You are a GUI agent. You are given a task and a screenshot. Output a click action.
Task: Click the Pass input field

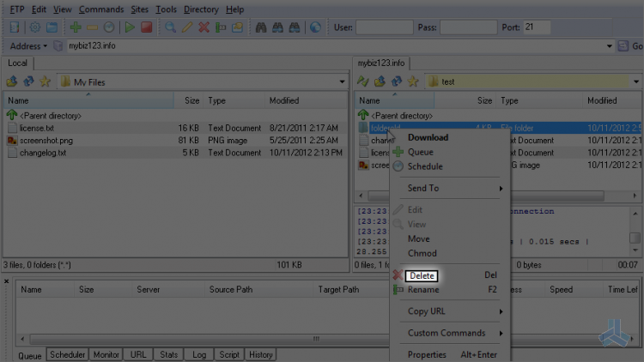tap(468, 27)
